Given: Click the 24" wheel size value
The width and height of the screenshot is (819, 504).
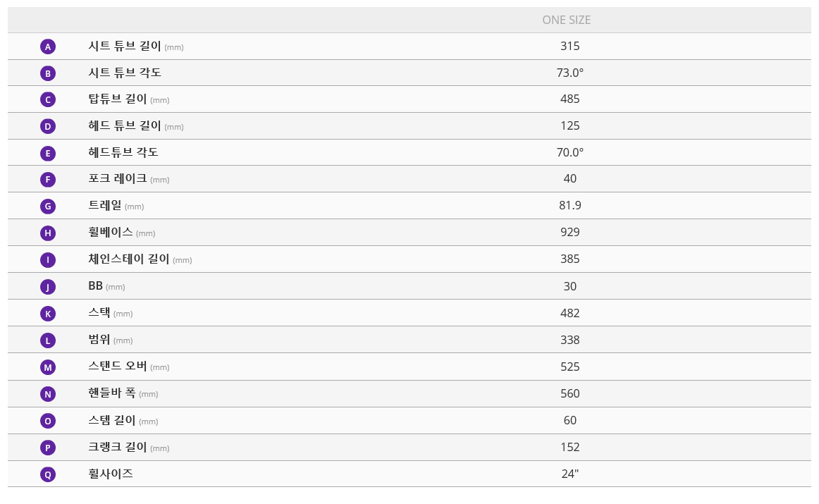Looking at the screenshot, I should (x=569, y=474).
